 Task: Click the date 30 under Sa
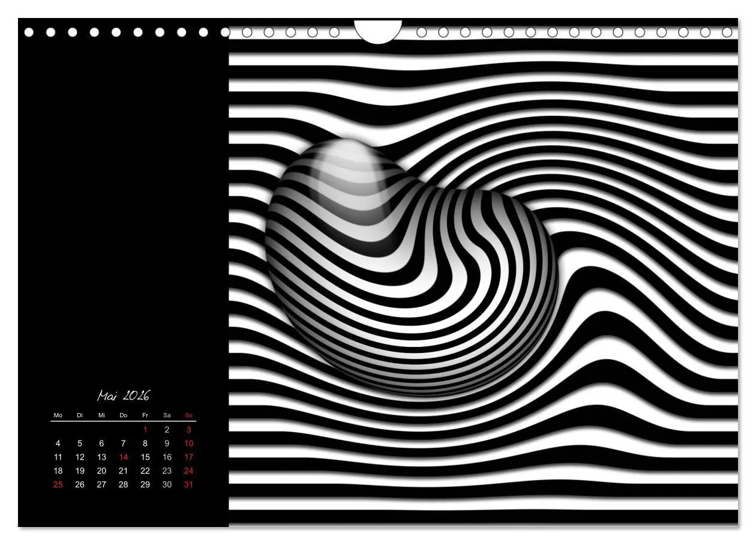click(x=167, y=485)
